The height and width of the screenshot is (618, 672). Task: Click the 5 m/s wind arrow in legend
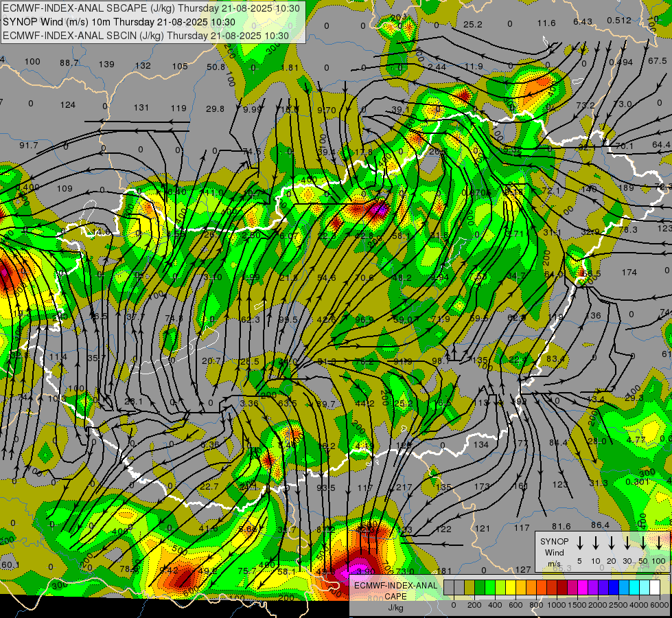[580, 542]
